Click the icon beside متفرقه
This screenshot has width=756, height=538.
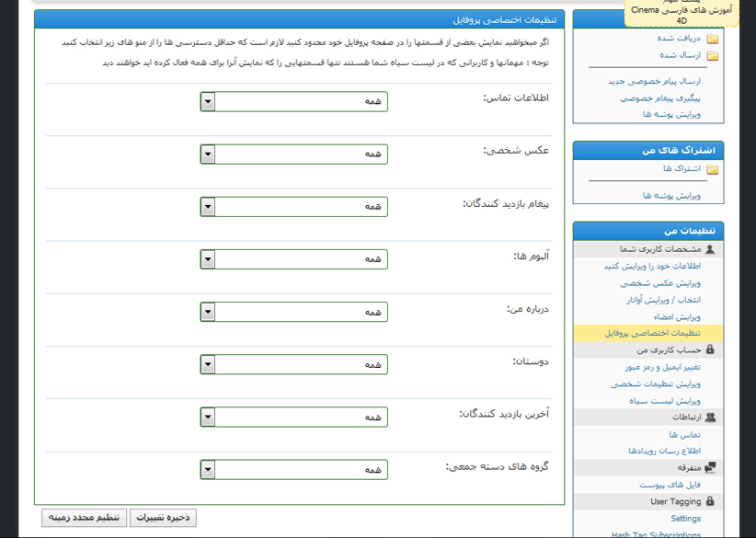pos(710,467)
